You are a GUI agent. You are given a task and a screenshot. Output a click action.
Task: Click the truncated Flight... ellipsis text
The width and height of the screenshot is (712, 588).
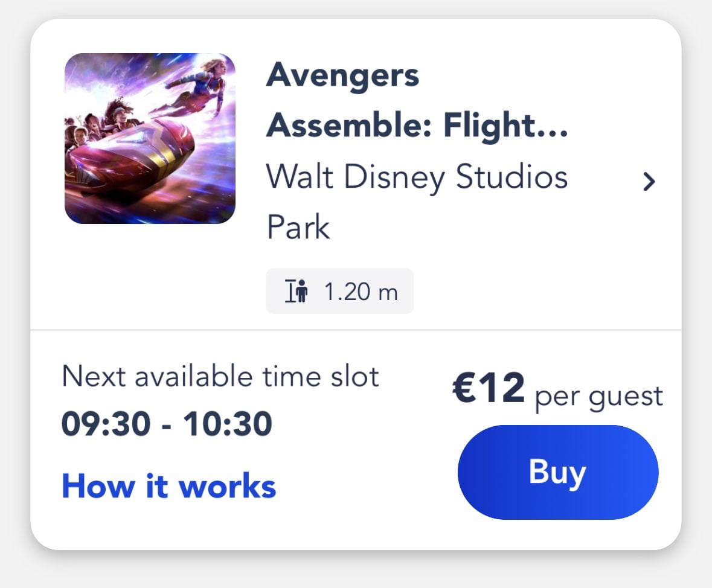click(x=506, y=126)
